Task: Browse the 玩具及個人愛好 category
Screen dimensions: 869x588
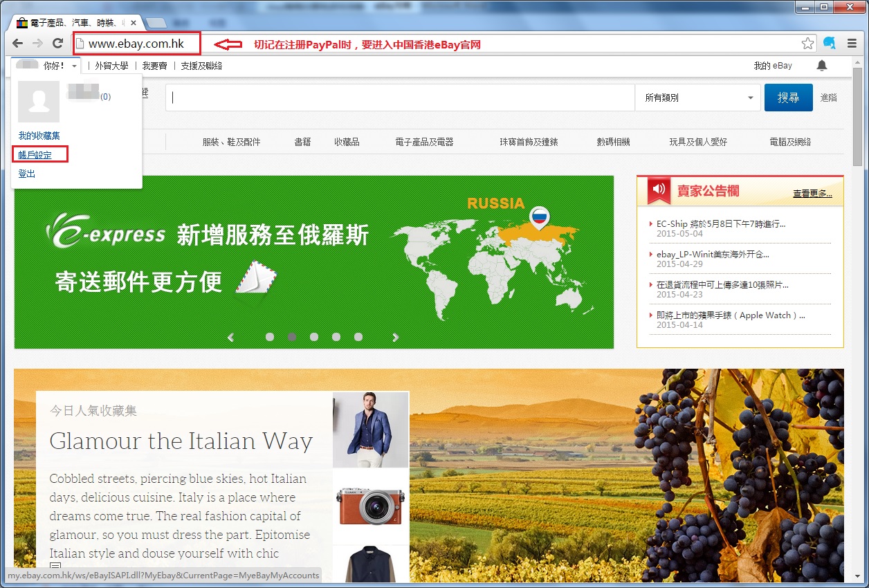Action: 698,142
